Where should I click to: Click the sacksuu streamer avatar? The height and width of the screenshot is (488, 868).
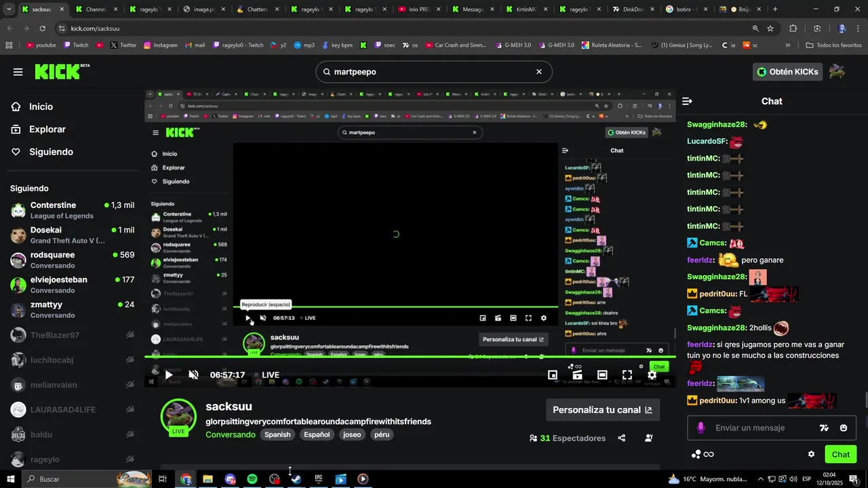pyautogui.click(x=178, y=415)
